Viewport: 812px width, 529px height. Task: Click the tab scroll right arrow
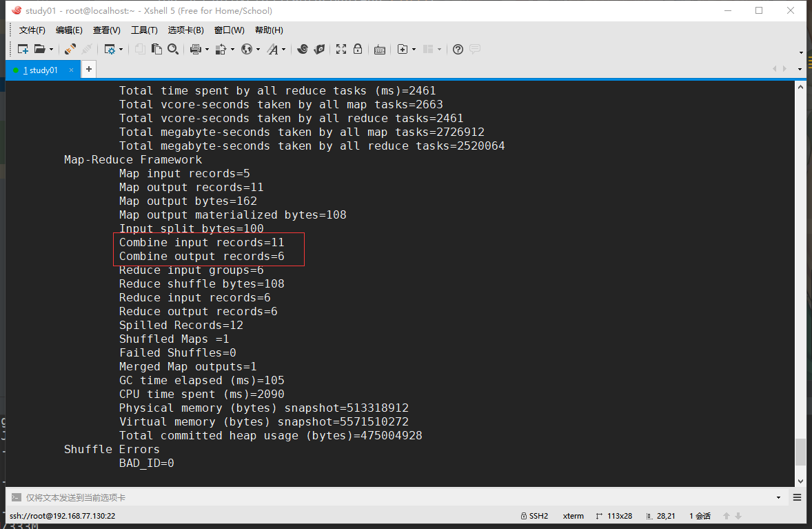[784, 68]
